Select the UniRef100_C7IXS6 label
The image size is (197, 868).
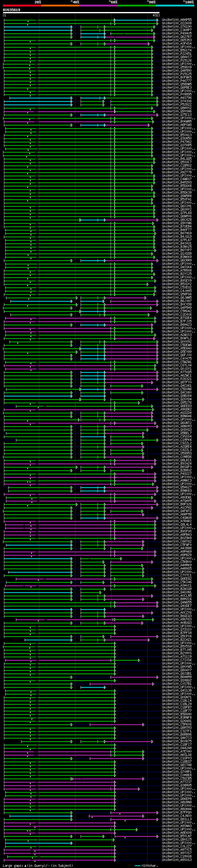click(177, 660)
